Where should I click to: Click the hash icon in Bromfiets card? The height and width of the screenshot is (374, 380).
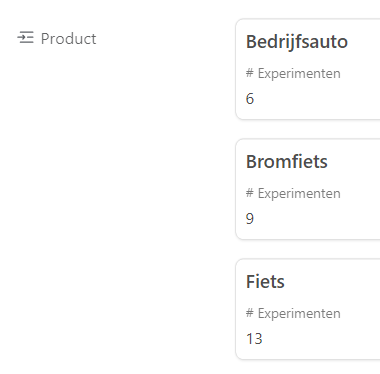[250, 192]
